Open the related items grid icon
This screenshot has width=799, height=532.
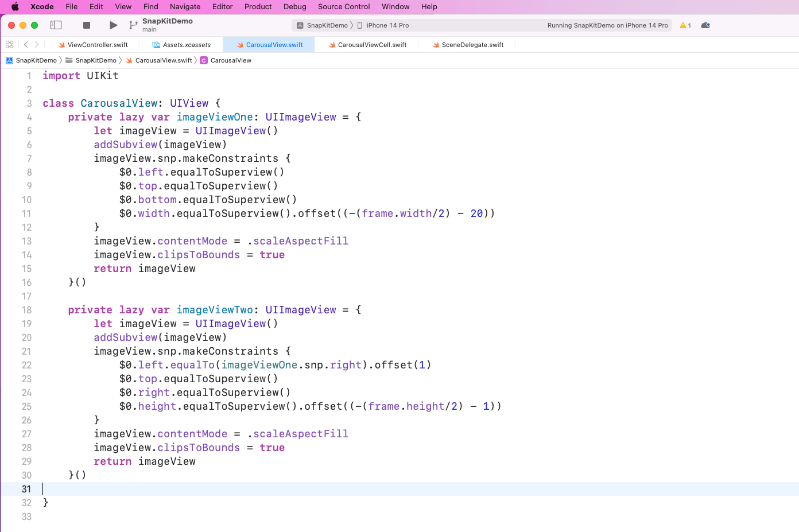coord(9,45)
